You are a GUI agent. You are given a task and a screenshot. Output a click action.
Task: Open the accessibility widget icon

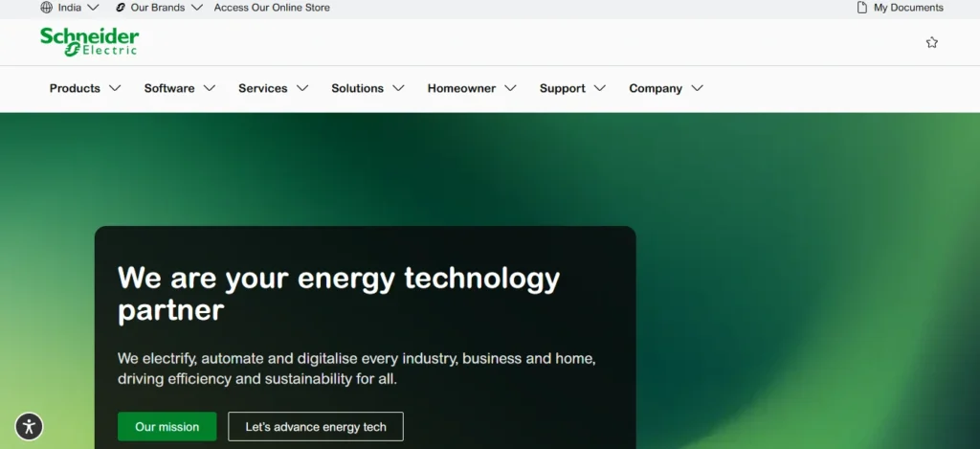(29, 427)
